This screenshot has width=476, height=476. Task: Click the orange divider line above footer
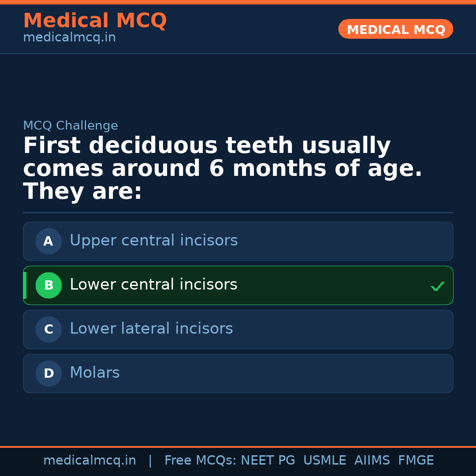click(238, 446)
